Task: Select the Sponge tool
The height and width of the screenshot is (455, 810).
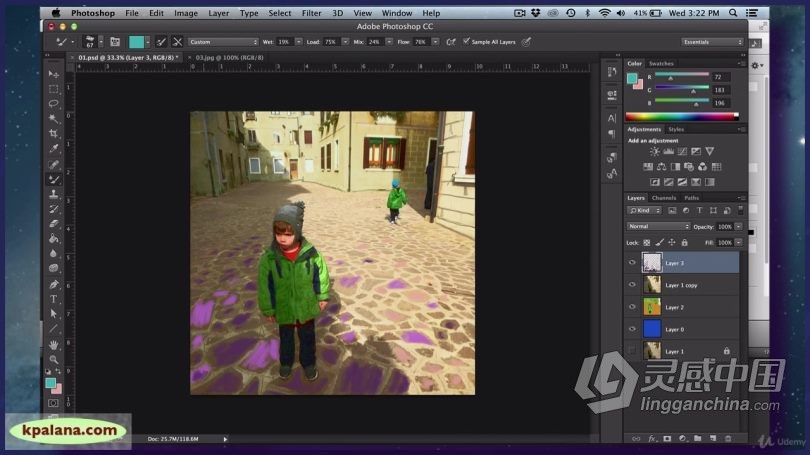Action: [53, 268]
